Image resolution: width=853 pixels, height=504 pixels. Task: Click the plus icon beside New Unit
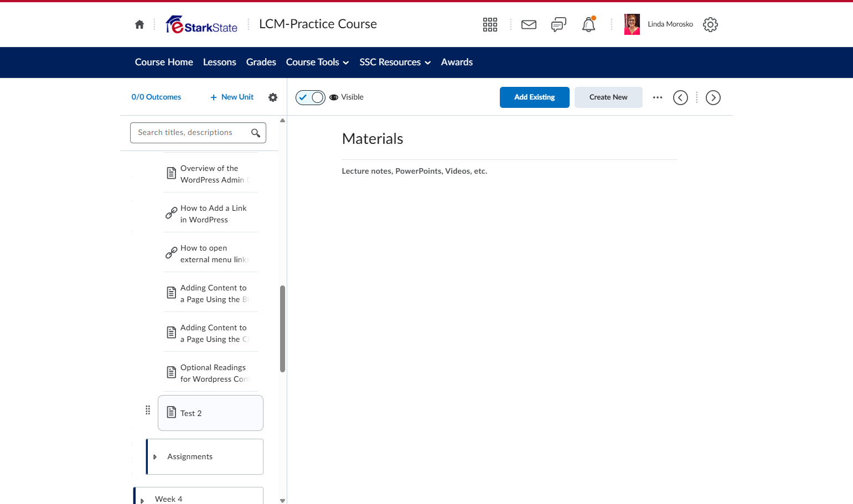[214, 97]
